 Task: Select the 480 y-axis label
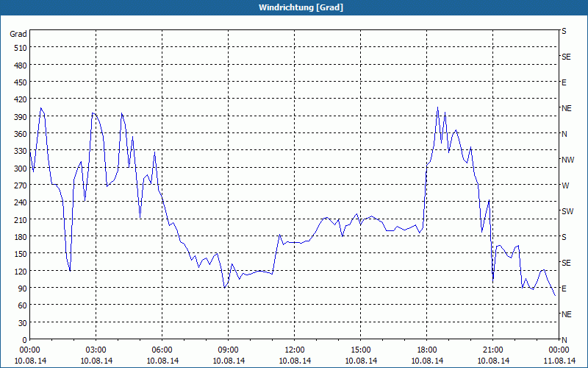[21, 66]
